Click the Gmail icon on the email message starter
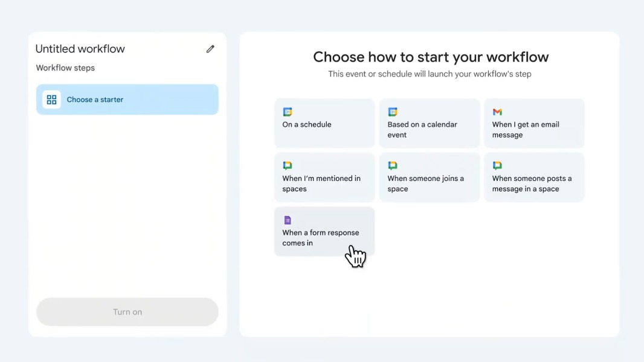 click(x=497, y=112)
